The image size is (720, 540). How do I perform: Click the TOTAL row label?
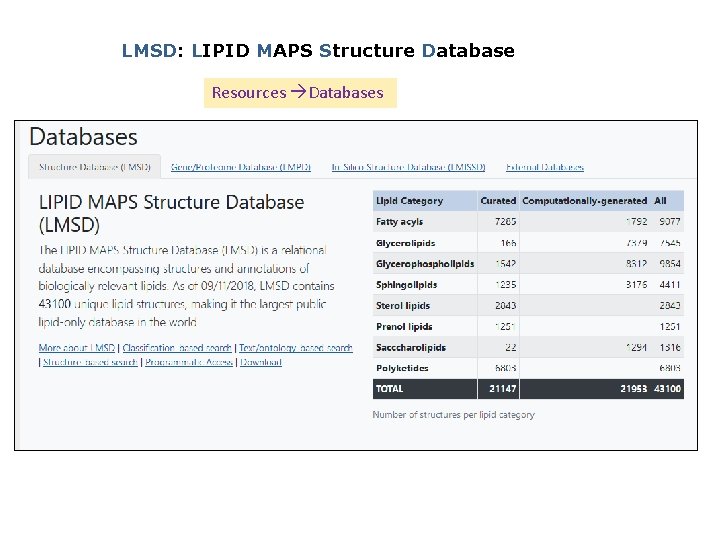coord(389,389)
